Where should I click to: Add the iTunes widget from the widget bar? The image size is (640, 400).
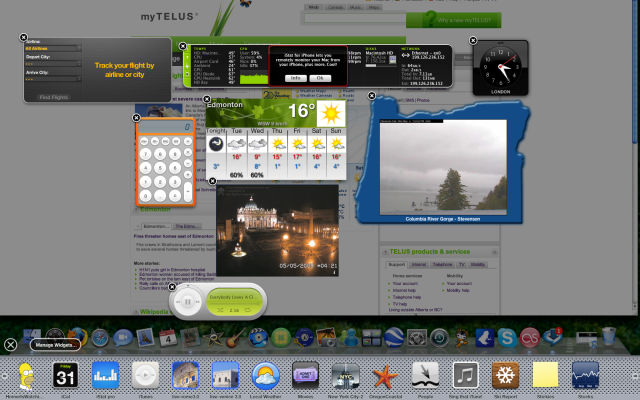(x=145, y=375)
